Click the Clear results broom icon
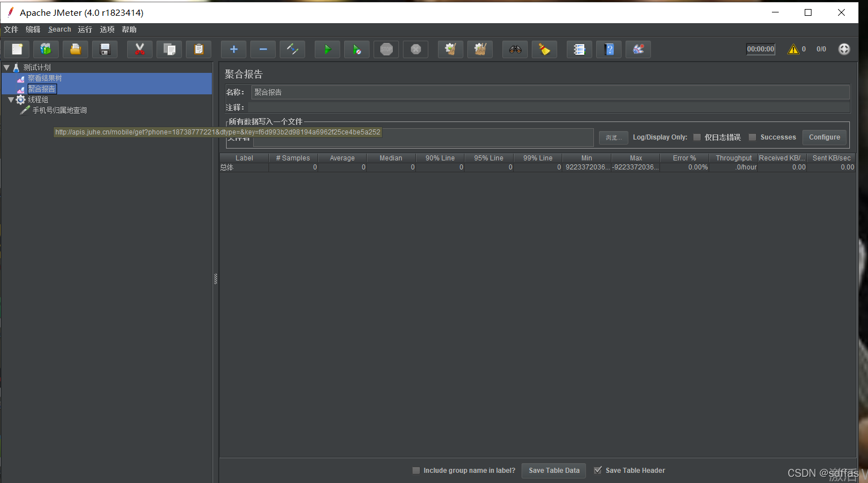Screen dimensions: 868x483 450,49
